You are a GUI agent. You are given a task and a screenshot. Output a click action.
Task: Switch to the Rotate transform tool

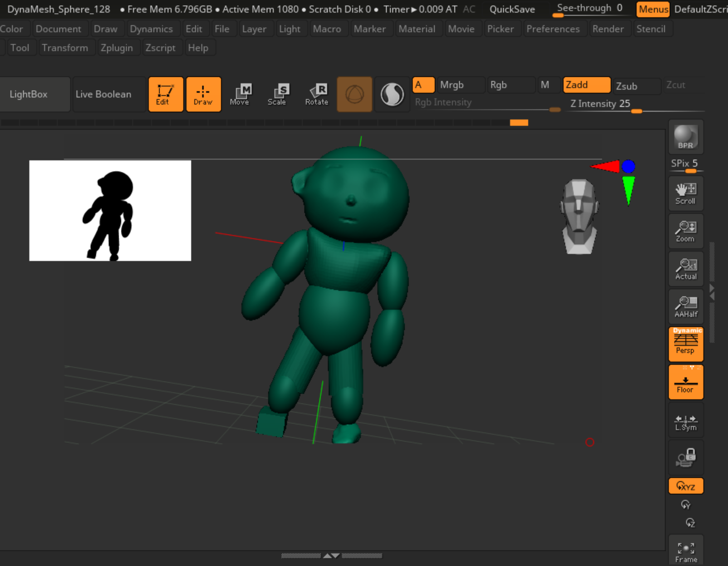[316, 94]
